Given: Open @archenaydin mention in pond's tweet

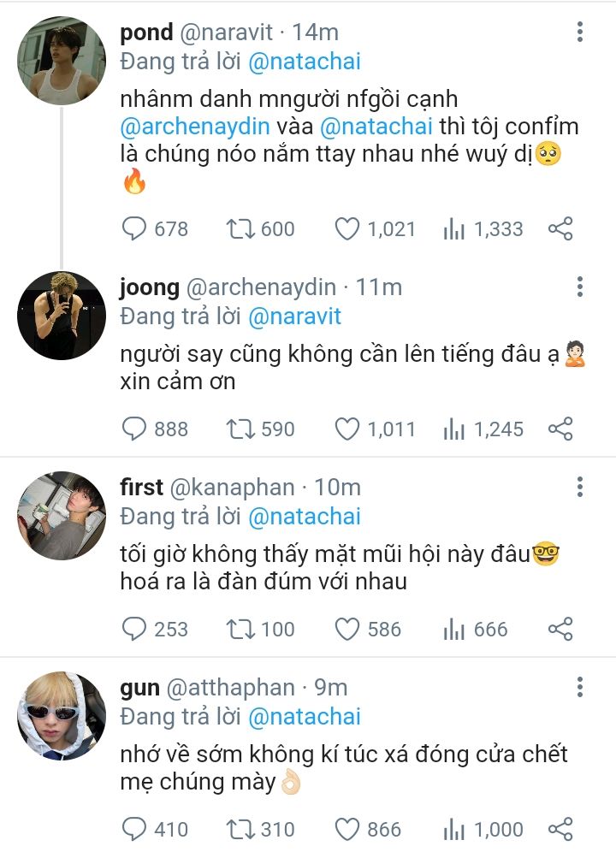Looking at the screenshot, I should point(195,127).
